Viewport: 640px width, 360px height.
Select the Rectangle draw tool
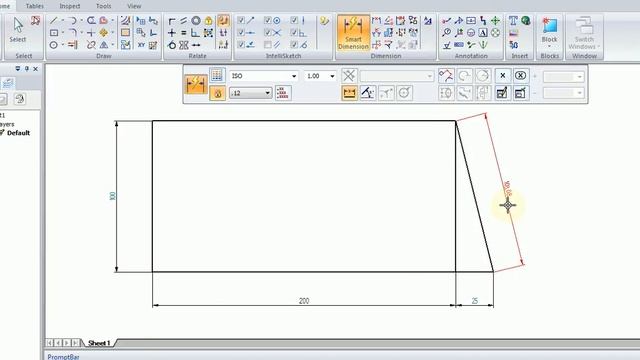tap(53, 33)
